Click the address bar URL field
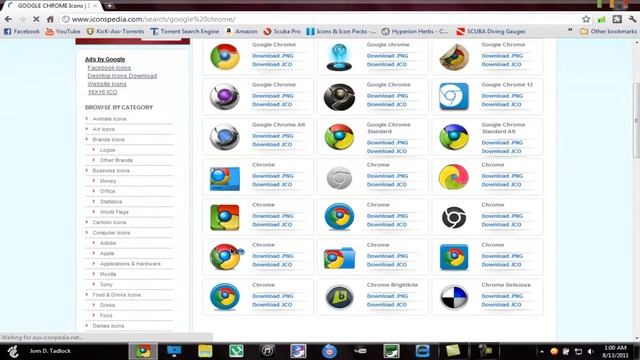This screenshot has width=640, height=360. click(320, 19)
